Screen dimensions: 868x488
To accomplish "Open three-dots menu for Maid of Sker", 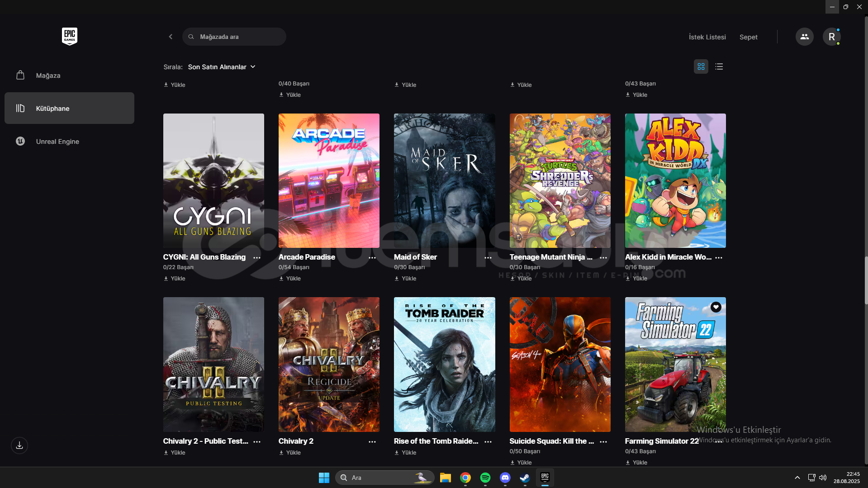I will [488, 257].
